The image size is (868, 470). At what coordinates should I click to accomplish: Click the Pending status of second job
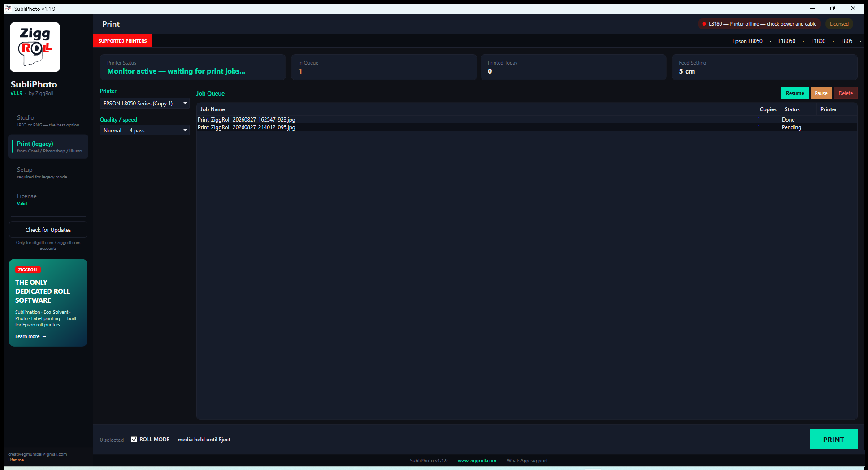[791, 127]
